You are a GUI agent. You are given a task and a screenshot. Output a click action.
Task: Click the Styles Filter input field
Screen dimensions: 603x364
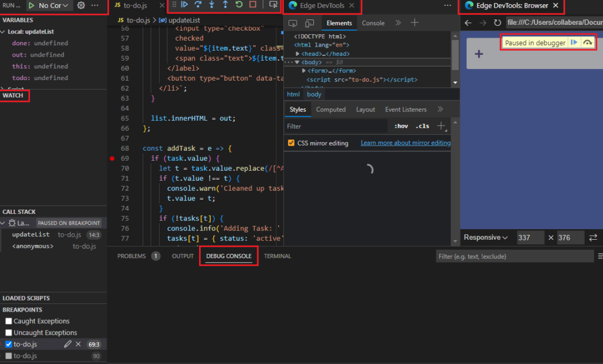pyautogui.click(x=336, y=126)
